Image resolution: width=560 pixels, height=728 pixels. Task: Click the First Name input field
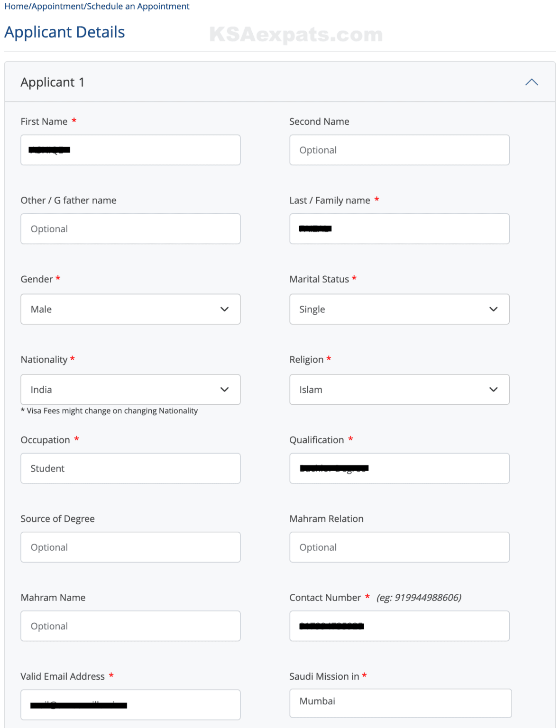pos(130,150)
